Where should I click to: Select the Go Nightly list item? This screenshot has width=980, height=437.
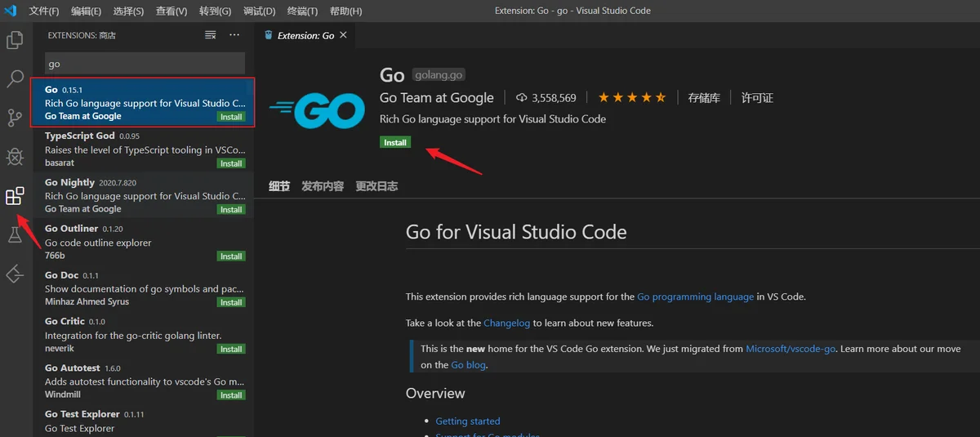pos(143,195)
